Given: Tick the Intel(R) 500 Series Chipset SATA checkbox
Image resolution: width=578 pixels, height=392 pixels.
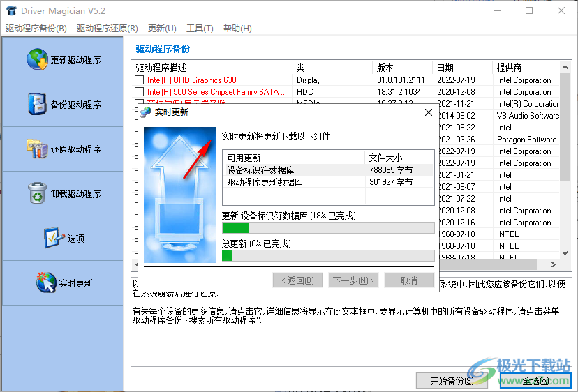Looking at the screenshot, I should [x=140, y=92].
